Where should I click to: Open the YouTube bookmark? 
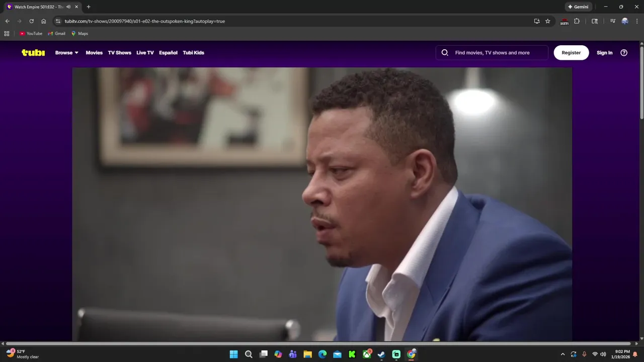[x=31, y=34]
